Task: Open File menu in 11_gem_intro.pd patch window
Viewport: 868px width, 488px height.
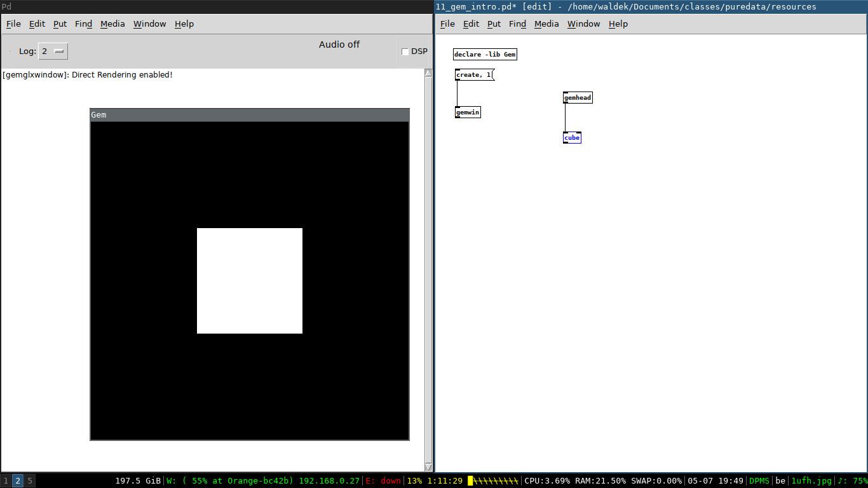Action: coord(447,24)
